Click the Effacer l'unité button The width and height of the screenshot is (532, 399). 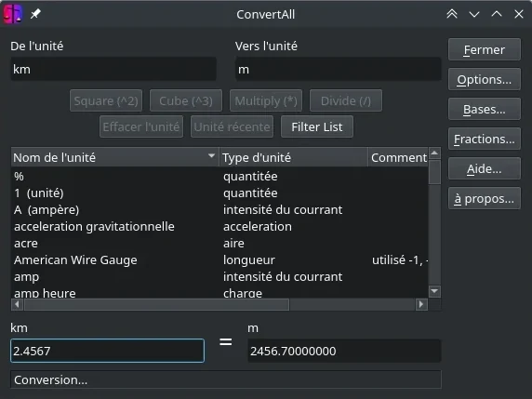coord(141,126)
